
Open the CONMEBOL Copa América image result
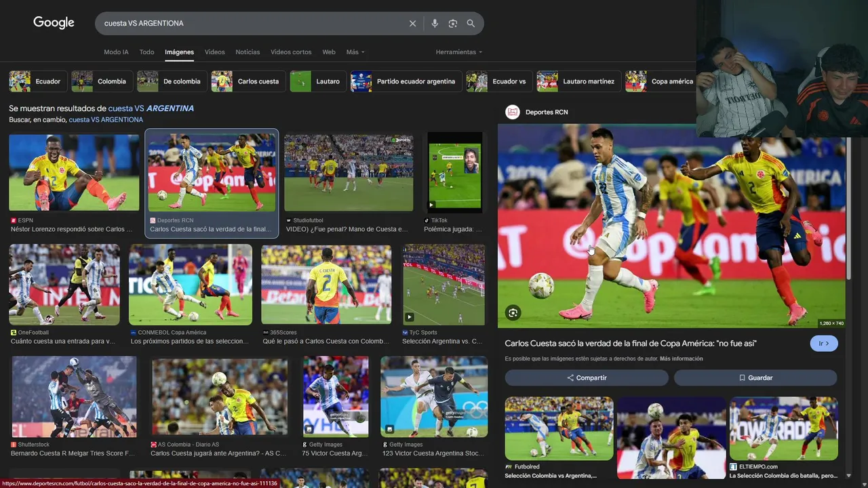[x=191, y=285]
